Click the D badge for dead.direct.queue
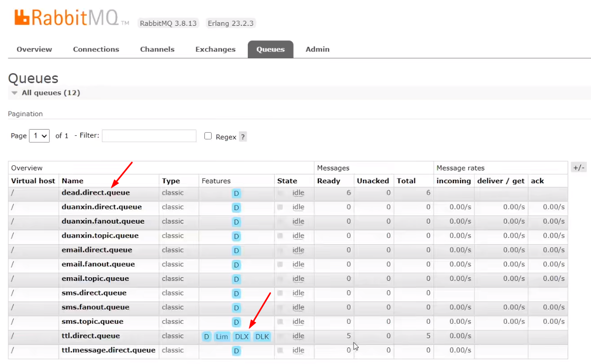 236,193
